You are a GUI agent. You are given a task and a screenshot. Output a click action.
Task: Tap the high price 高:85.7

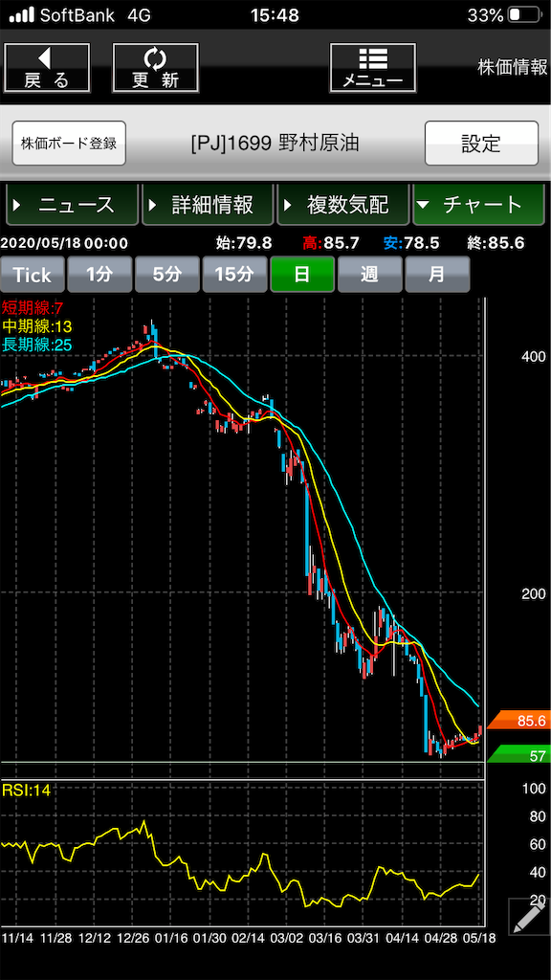(x=331, y=243)
